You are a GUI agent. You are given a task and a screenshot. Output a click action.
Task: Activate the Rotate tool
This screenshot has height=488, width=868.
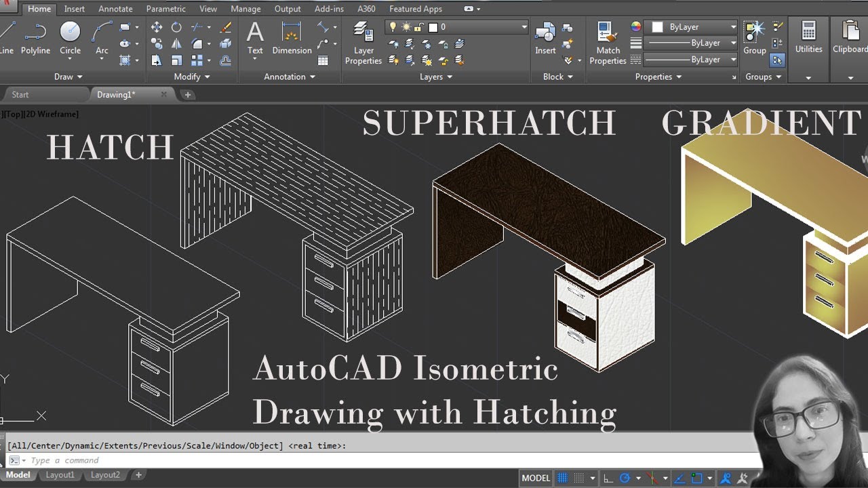pyautogui.click(x=176, y=27)
